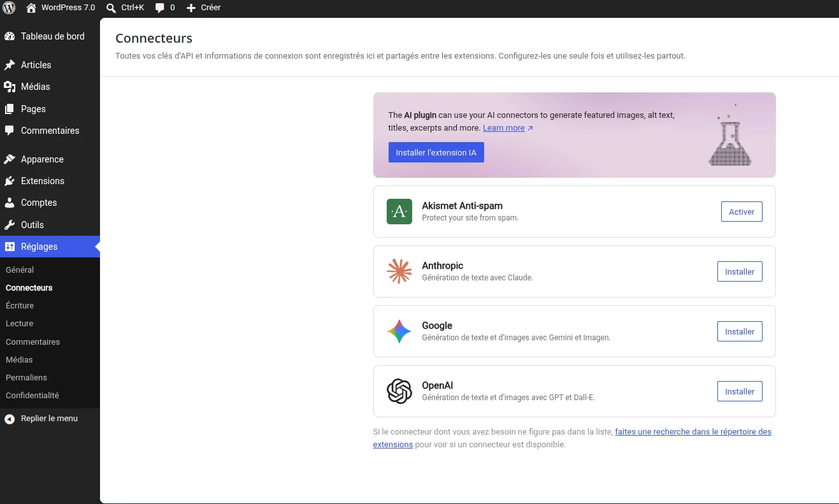
Task: Click the flask illustration in AI banner
Action: point(729,135)
